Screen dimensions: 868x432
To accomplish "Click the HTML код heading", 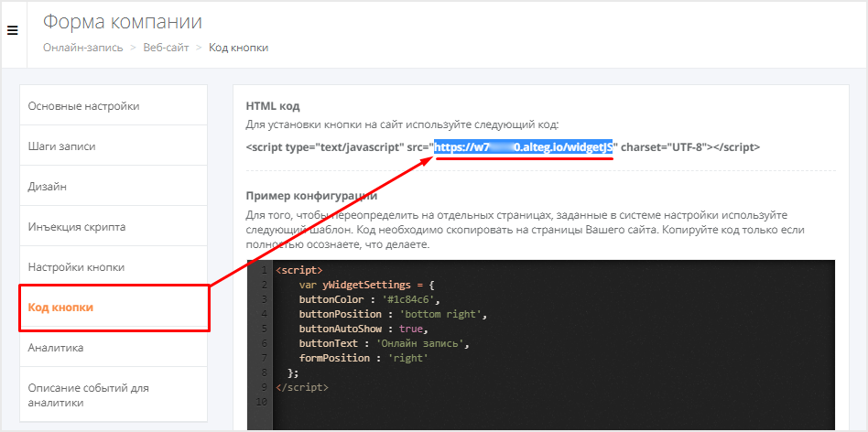I will [x=272, y=106].
